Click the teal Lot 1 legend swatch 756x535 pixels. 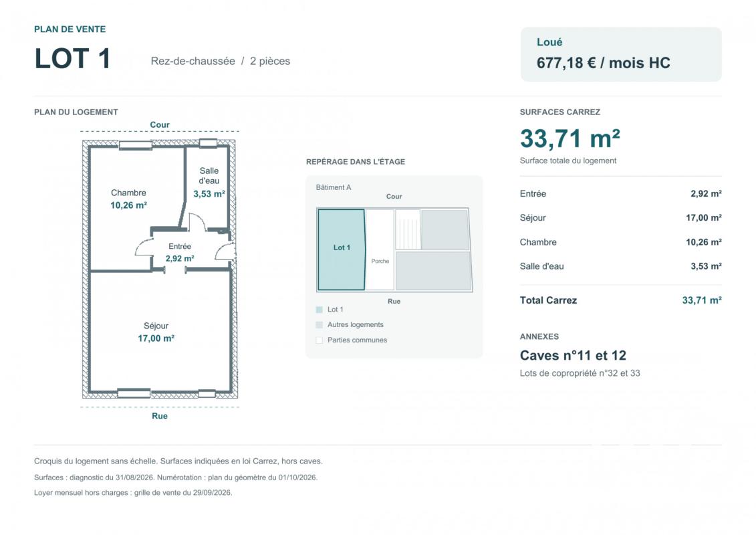point(320,310)
